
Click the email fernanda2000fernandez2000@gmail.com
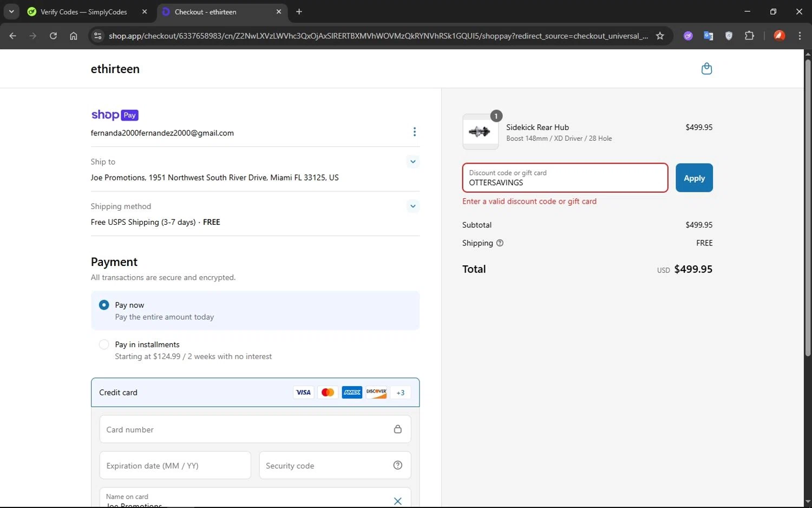tap(162, 133)
